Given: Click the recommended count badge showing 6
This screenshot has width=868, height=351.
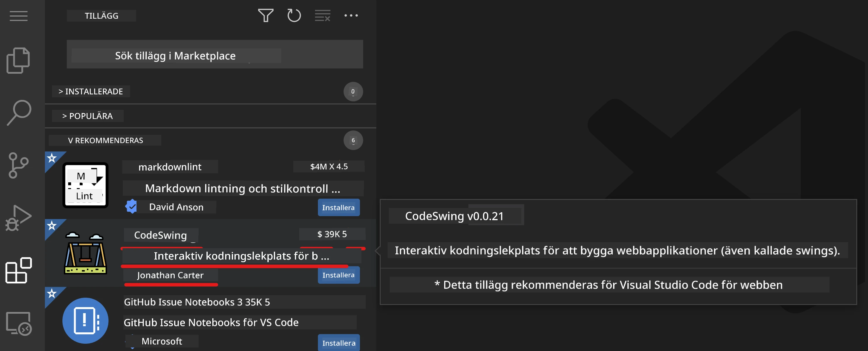Looking at the screenshot, I should (353, 140).
